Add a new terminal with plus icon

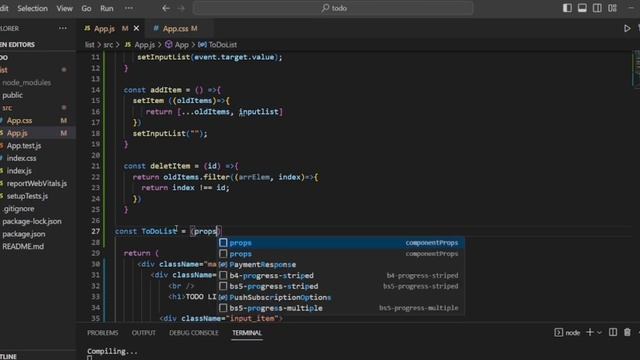[x=590, y=332]
